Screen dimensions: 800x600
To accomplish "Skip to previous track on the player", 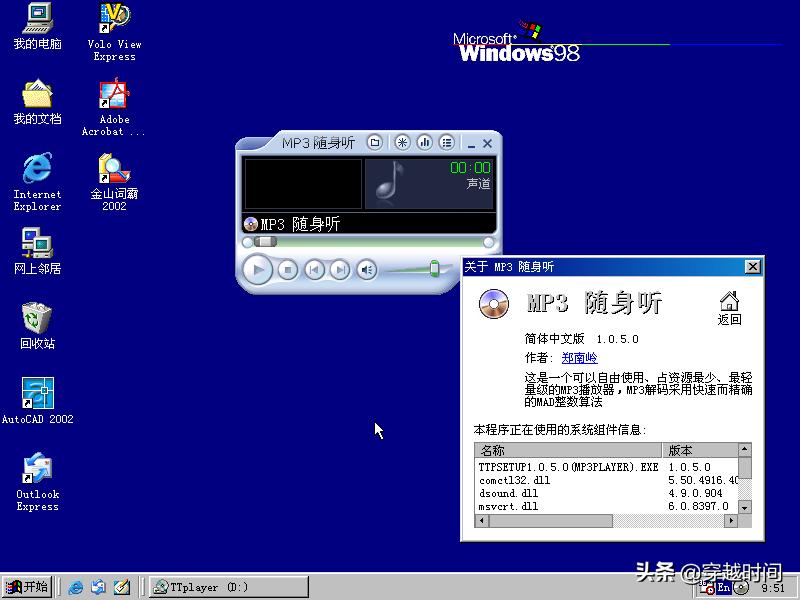I will click(313, 269).
